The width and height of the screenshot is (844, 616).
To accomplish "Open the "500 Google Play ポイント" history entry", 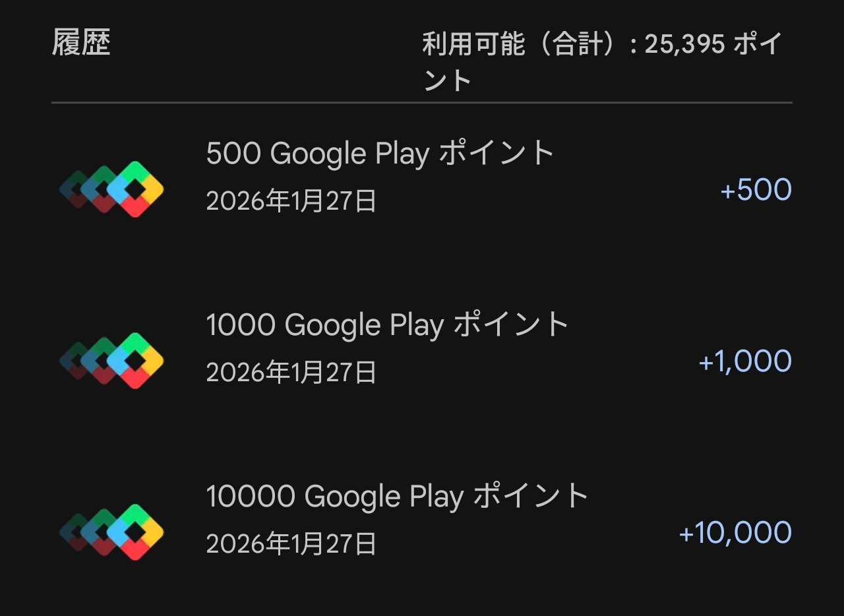I will 380,154.
